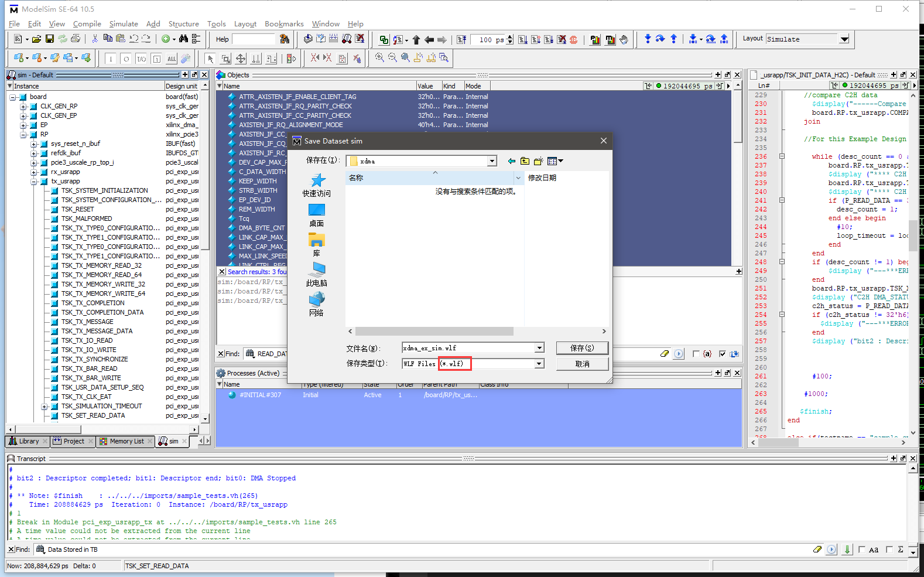This screenshot has width=924, height=577.
Task: Toggle the Σ checkbox in Transcript Find bar
Action: coord(889,549)
